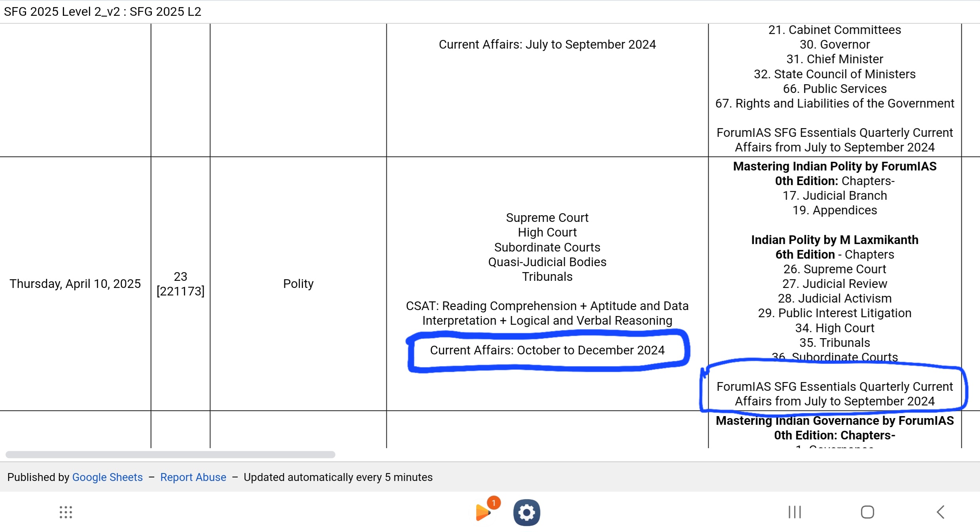Select the Thursday, April 10, 2025 cell
980x532 pixels.
[x=75, y=284]
